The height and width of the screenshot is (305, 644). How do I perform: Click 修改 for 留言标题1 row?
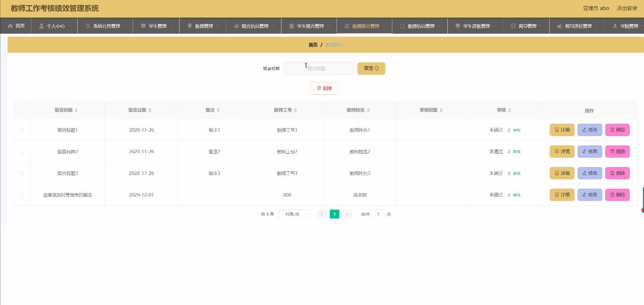[x=590, y=130]
